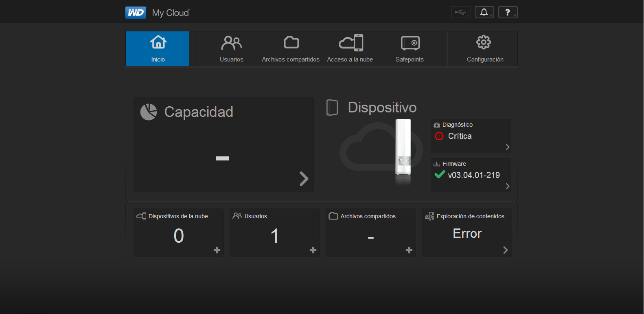Open help with the question mark icon
644x314 pixels.
pyautogui.click(x=508, y=12)
